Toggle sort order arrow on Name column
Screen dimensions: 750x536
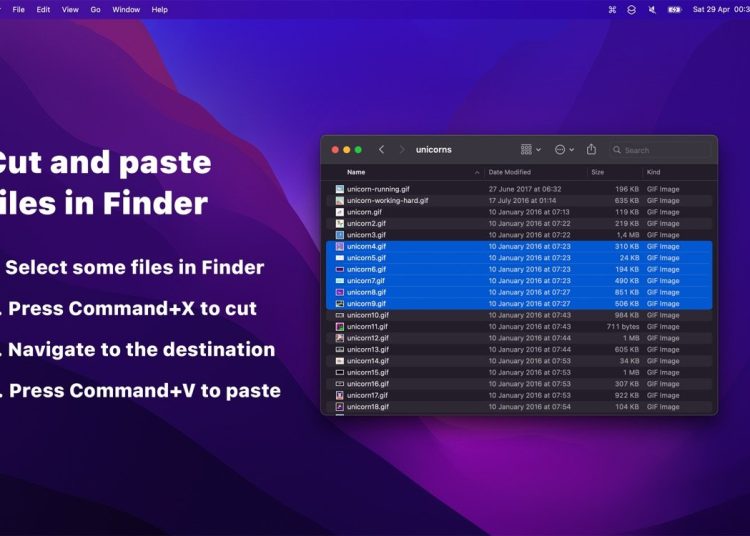tap(475, 172)
